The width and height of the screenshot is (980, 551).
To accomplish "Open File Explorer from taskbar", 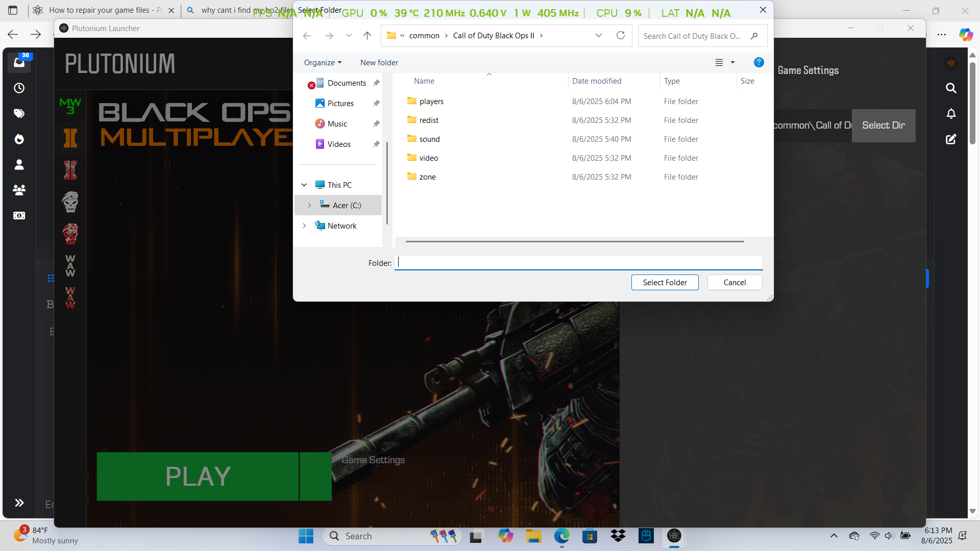I will point(534,536).
